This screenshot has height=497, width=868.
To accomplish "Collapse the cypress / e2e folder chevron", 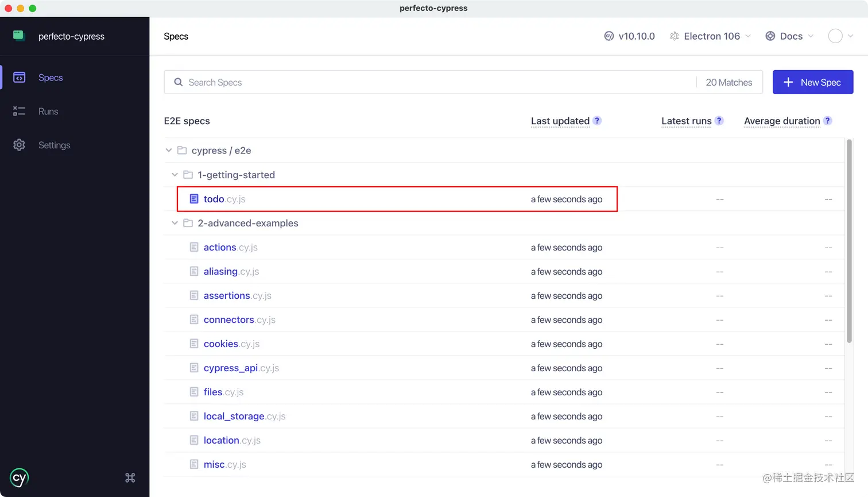I will [169, 150].
